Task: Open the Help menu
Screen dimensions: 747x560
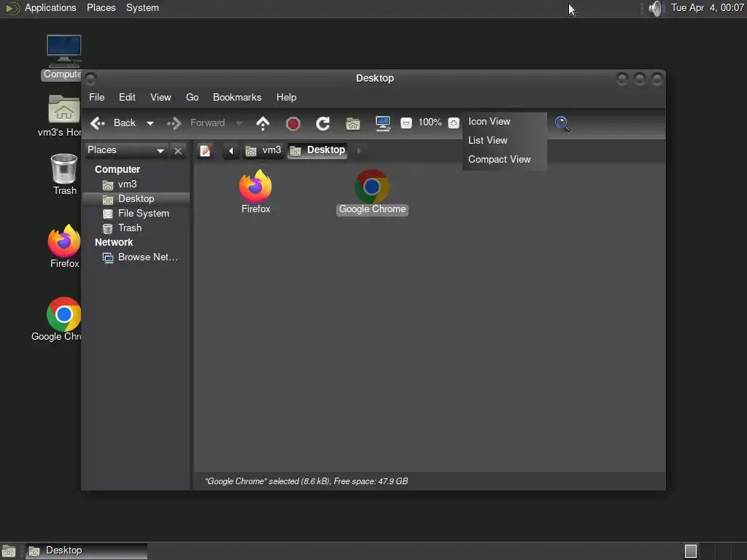Action: (286, 97)
